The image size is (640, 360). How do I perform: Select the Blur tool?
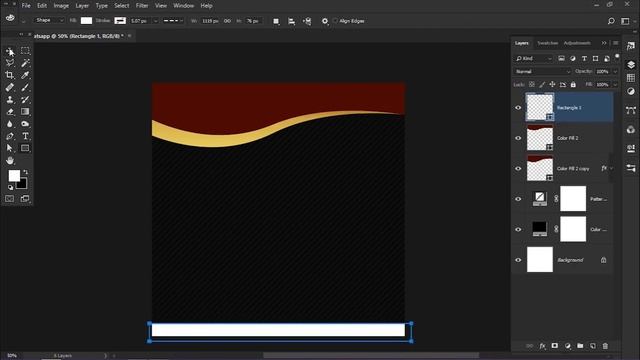coord(10,124)
